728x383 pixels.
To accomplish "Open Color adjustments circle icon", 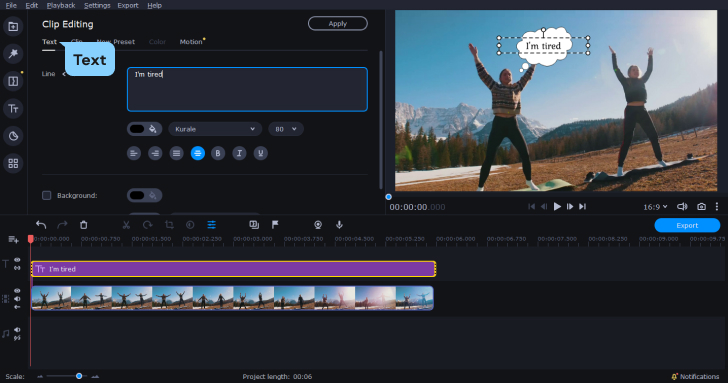I will pyautogui.click(x=190, y=225).
